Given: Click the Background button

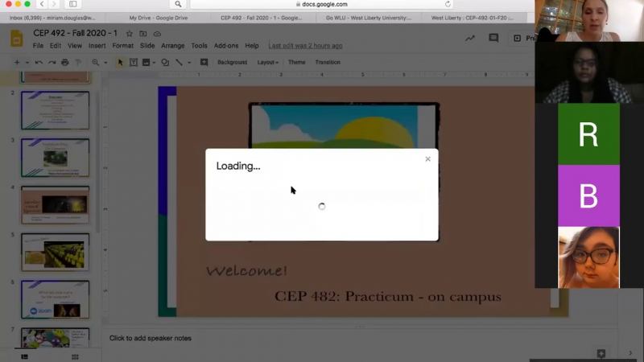Looking at the screenshot, I should (x=232, y=63).
